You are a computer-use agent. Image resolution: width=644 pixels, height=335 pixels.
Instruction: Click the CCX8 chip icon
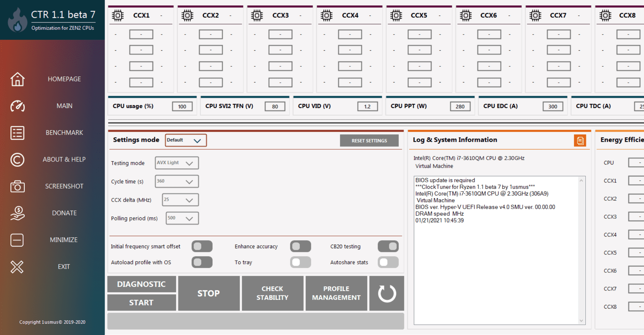(x=605, y=15)
